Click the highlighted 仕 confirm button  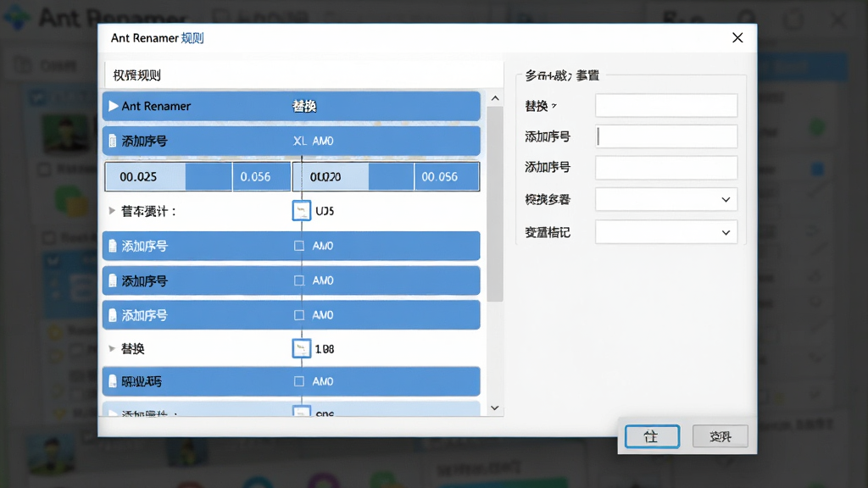pyautogui.click(x=652, y=436)
